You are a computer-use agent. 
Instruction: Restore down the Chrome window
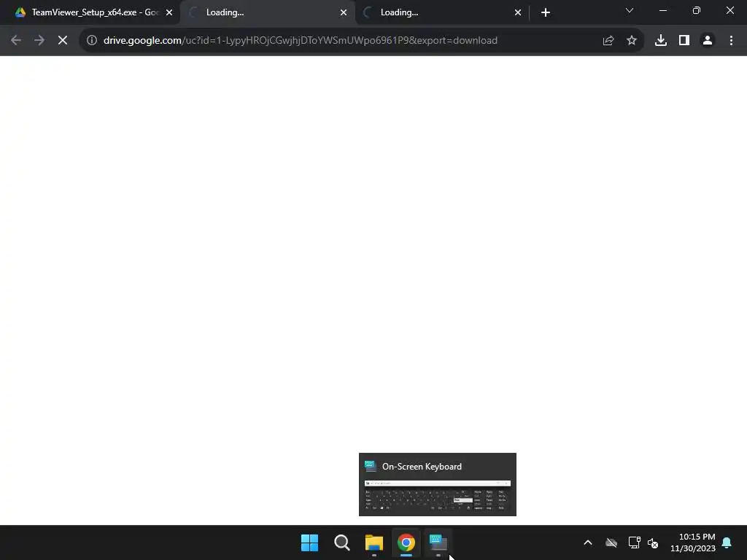tap(697, 10)
